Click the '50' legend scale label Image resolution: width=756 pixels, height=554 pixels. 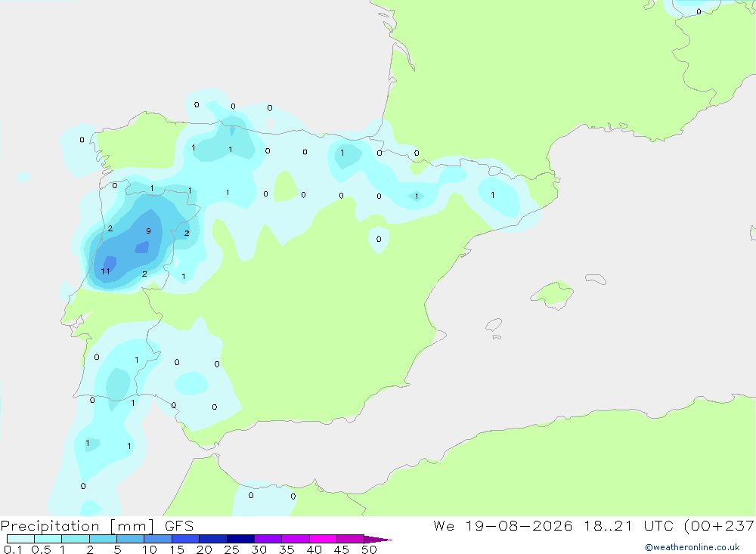[x=369, y=549]
